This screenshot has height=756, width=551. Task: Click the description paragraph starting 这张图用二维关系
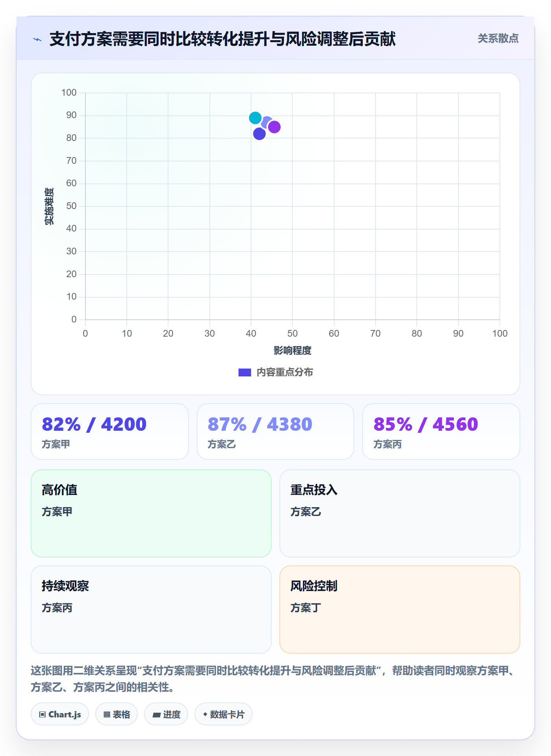pos(273,678)
